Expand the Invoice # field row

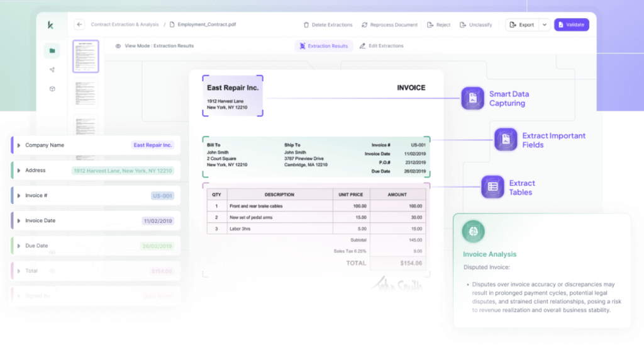[x=19, y=196]
